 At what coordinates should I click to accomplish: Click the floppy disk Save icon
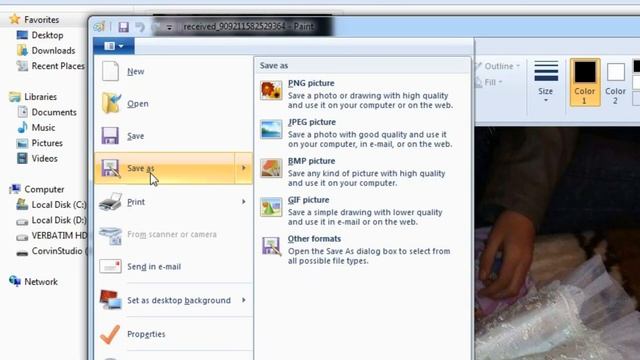(110, 136)
